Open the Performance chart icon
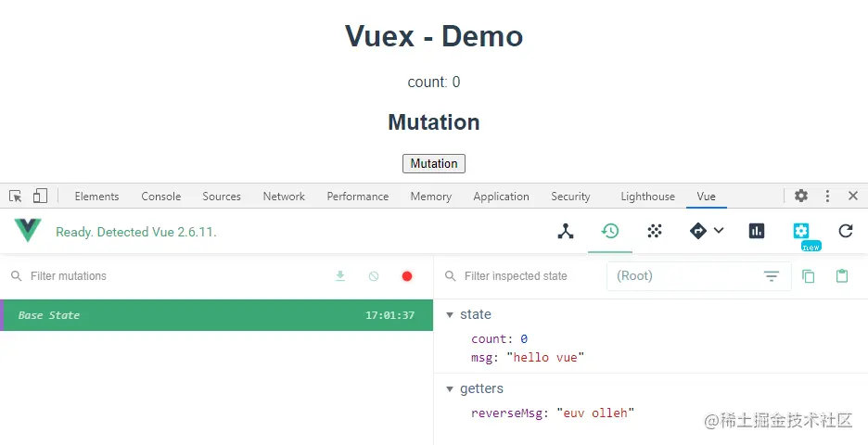Viewport: 868px width, 445px height. click(x=757, y=231)
